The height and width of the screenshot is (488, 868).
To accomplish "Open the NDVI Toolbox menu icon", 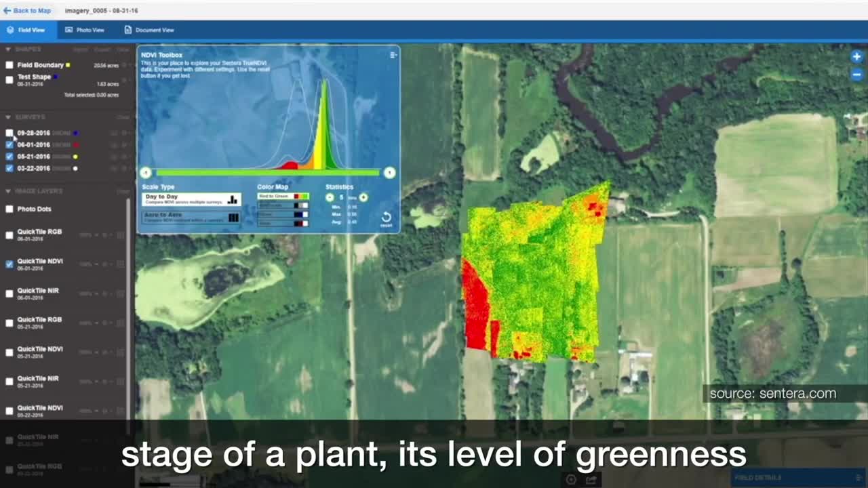I will point(393,55).
